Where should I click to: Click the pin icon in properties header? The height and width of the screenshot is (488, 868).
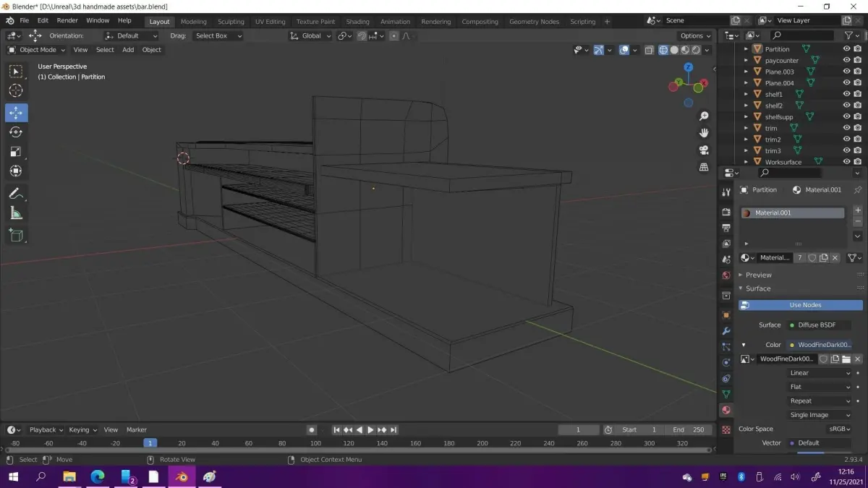click(858, 190)
